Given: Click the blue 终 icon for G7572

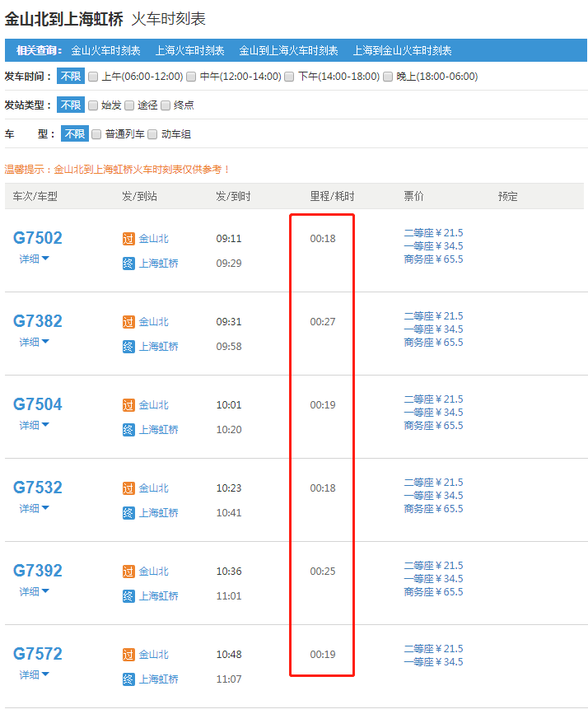Looking at the screenshot, I should pyautogui.click(x=128, y=679).
